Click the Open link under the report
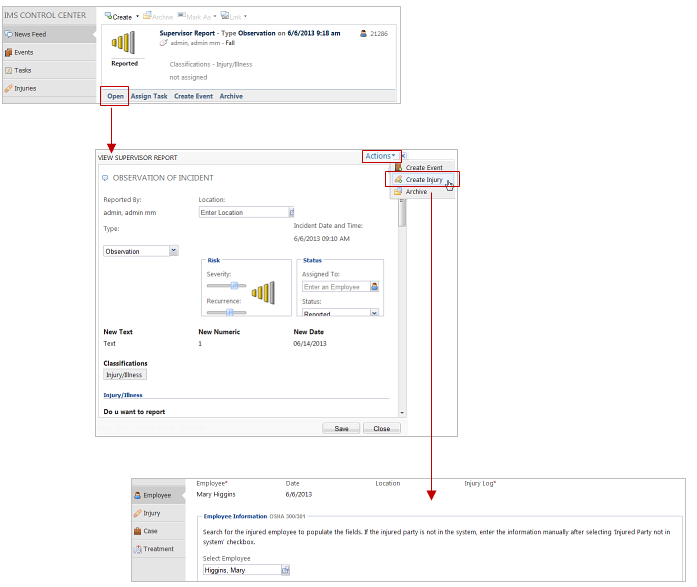 click(115, 97)
